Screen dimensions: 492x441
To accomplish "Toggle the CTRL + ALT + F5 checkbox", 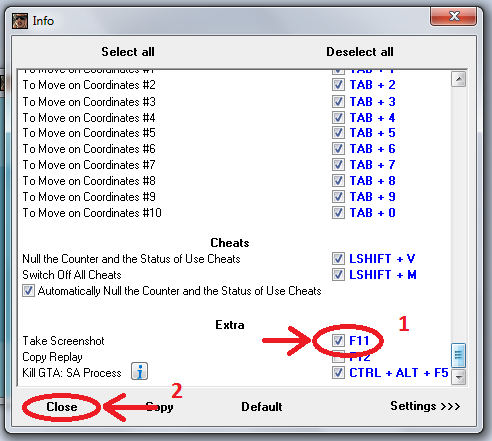I will [338, 373].
